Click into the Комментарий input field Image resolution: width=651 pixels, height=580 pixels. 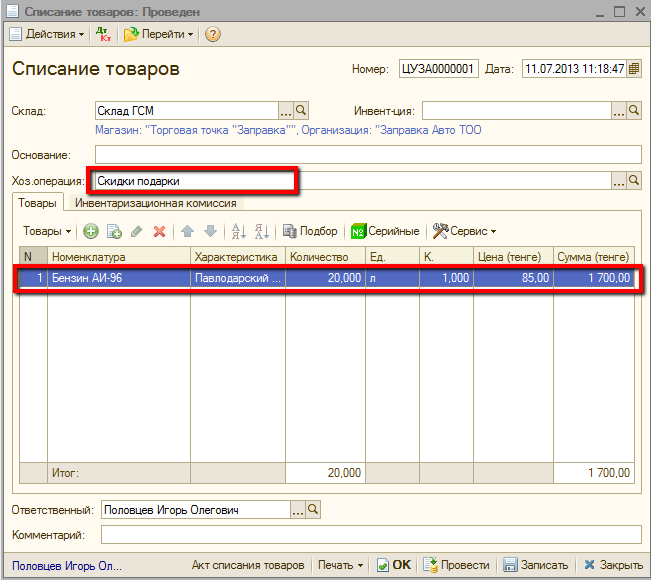pyautogui.click(x=368, y=535)
